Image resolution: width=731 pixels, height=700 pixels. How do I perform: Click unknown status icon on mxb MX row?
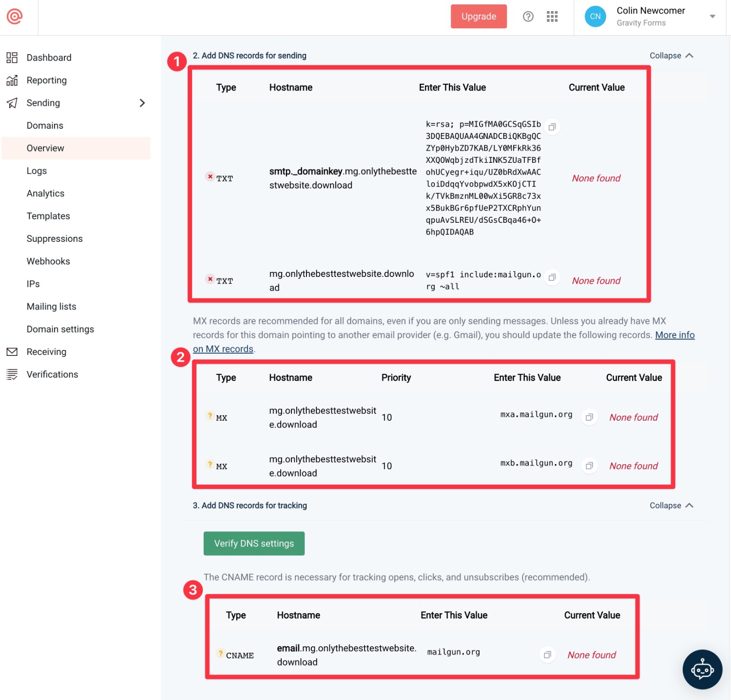[x=210, y=464]
